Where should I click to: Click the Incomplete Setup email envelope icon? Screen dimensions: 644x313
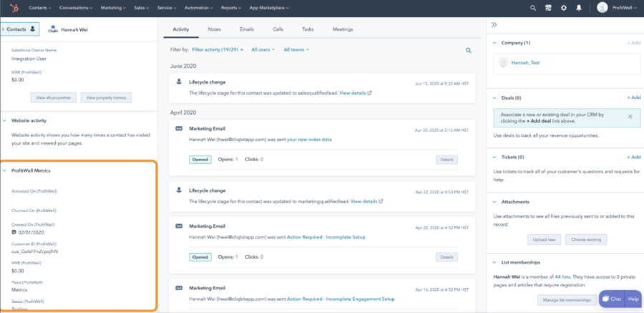click(x=179, y=226)
